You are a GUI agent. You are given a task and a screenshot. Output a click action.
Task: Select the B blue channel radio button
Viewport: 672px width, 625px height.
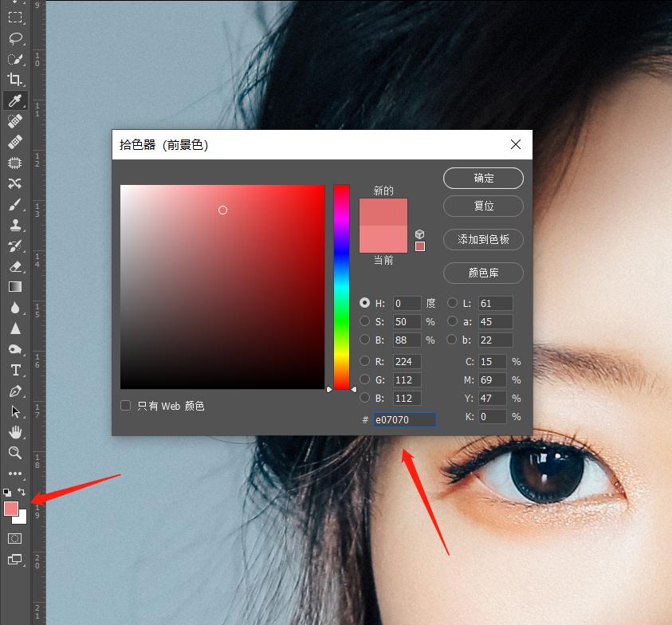[365, 398]
